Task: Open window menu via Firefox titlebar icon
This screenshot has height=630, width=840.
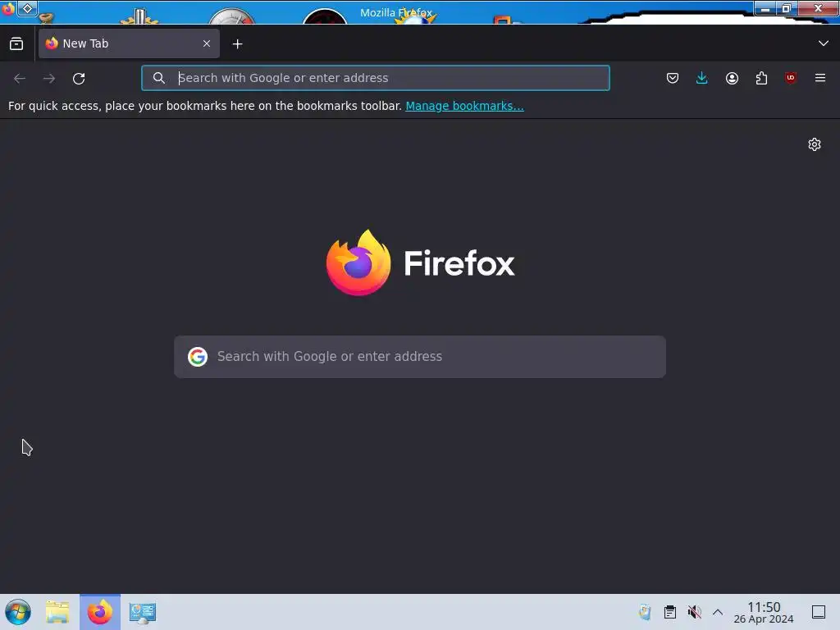Action: (7, 8)
